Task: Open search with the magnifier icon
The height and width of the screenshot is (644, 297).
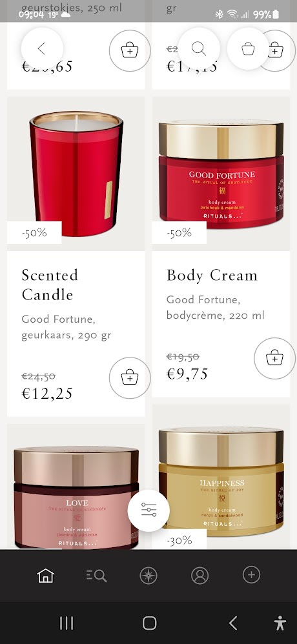Action: pos(199,48)
